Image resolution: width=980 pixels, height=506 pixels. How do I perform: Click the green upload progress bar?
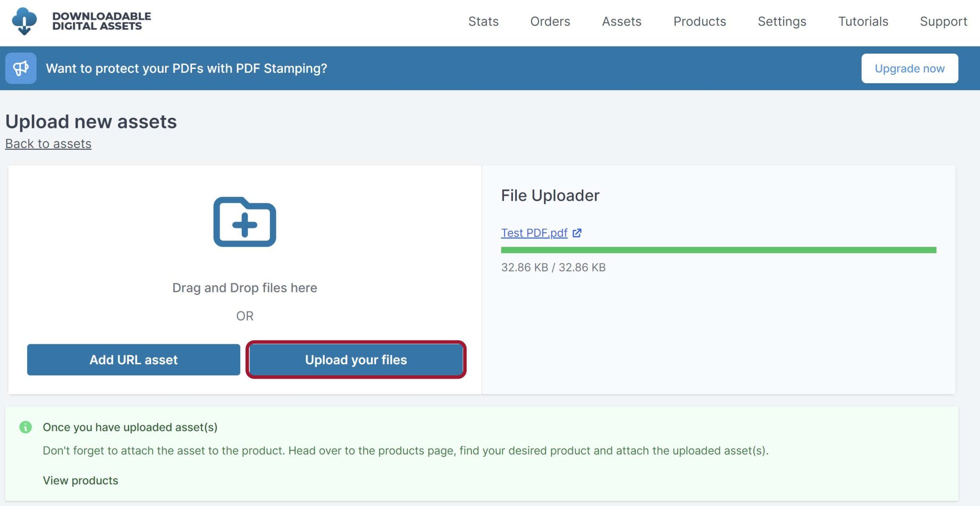[718, 250]
